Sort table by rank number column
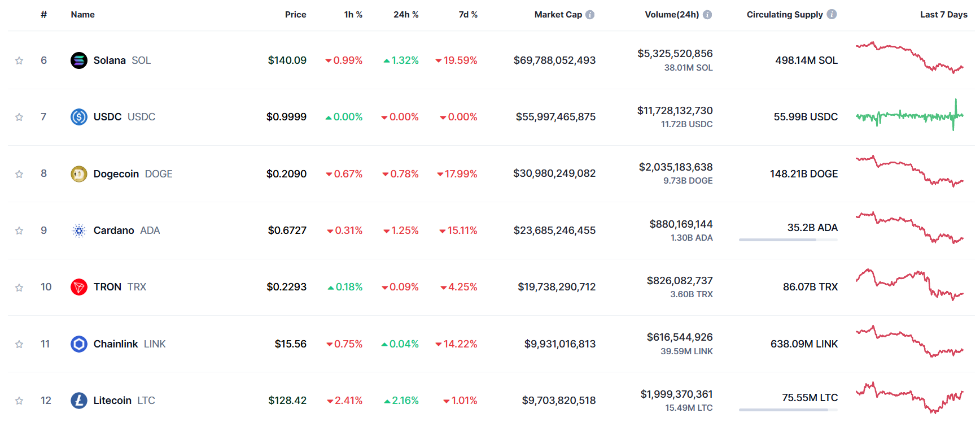This screenshot has height=426, width=980. coord(43,15)
